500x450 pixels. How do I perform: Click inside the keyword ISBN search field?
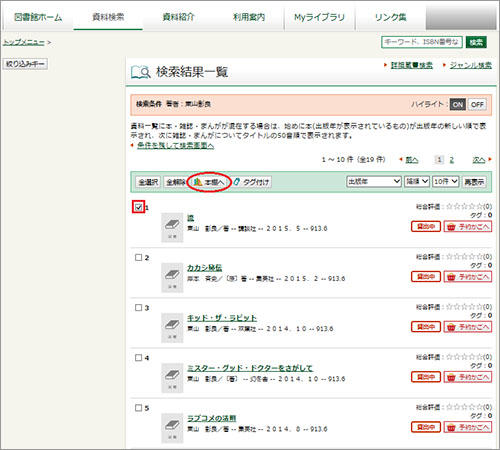click(x=422, y=42)
